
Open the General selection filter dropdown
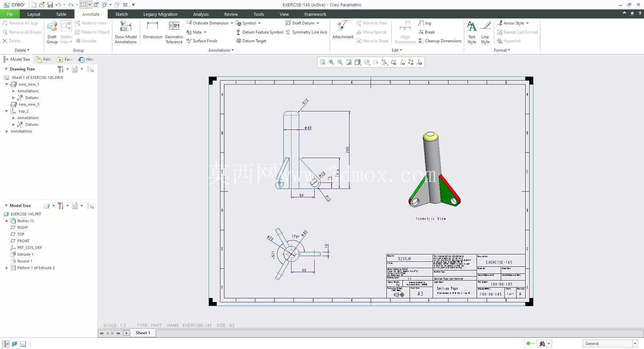(610, 343)
